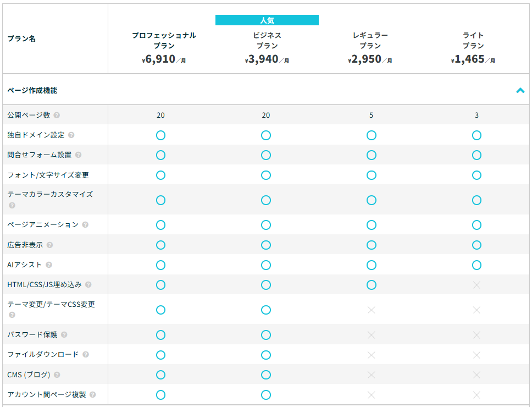Click help icon next to 公開ページ数
Image resolution: width=532 pixels, height=407 pixels.
(x=57, y=116)
